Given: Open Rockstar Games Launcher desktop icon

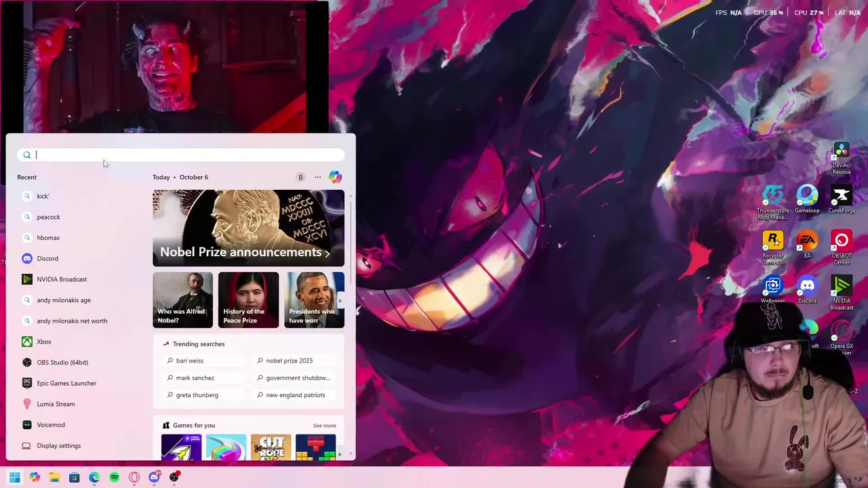Looking at the screenshot, I should click(772, 248).
